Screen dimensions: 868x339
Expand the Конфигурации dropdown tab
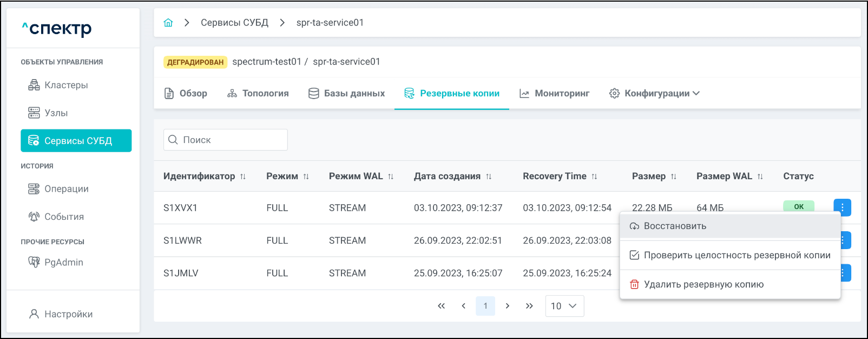point(655,93)
